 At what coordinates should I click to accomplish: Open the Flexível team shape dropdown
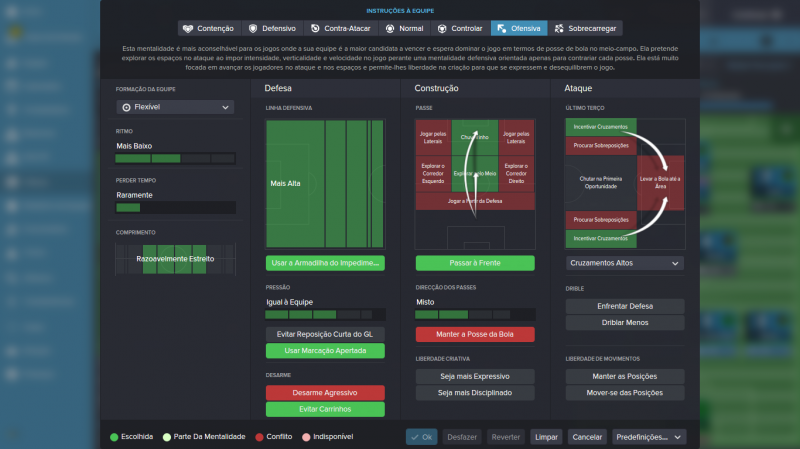[175, 107]
